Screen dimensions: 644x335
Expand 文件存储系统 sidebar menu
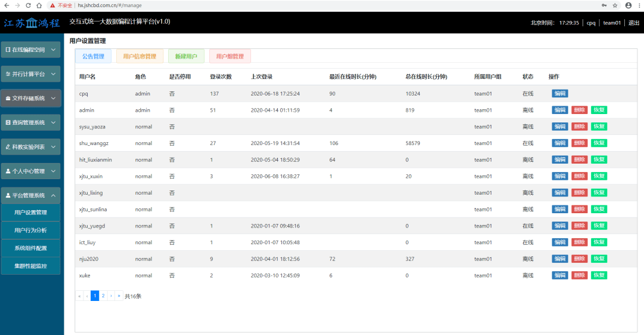[31, 99]
